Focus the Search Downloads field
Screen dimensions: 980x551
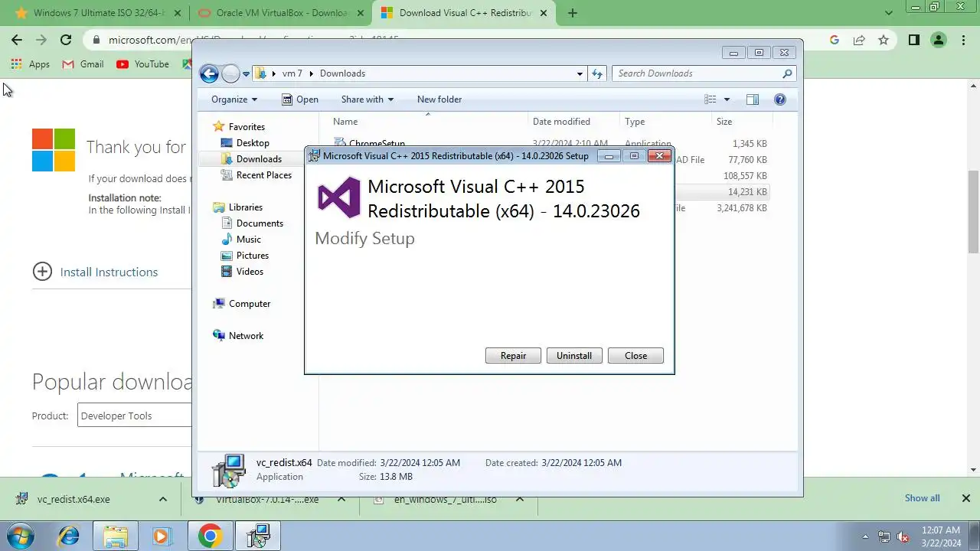tap(697, 73)
